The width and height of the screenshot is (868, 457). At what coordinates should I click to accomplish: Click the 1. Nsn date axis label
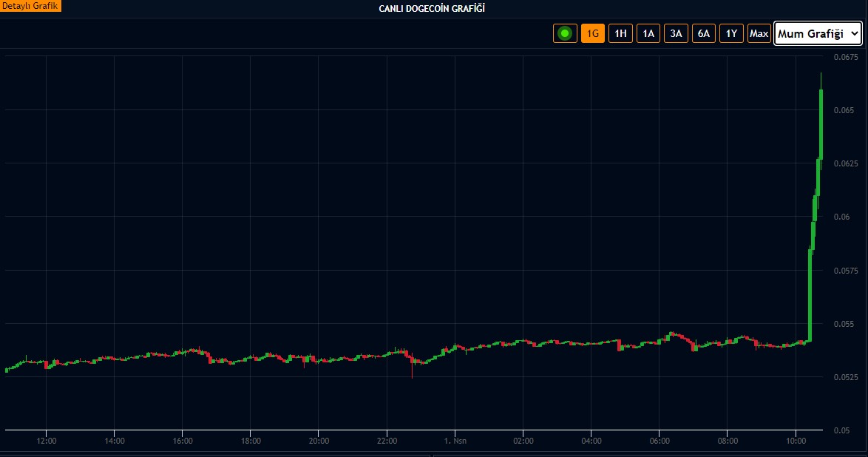click(x=455, y=441)
